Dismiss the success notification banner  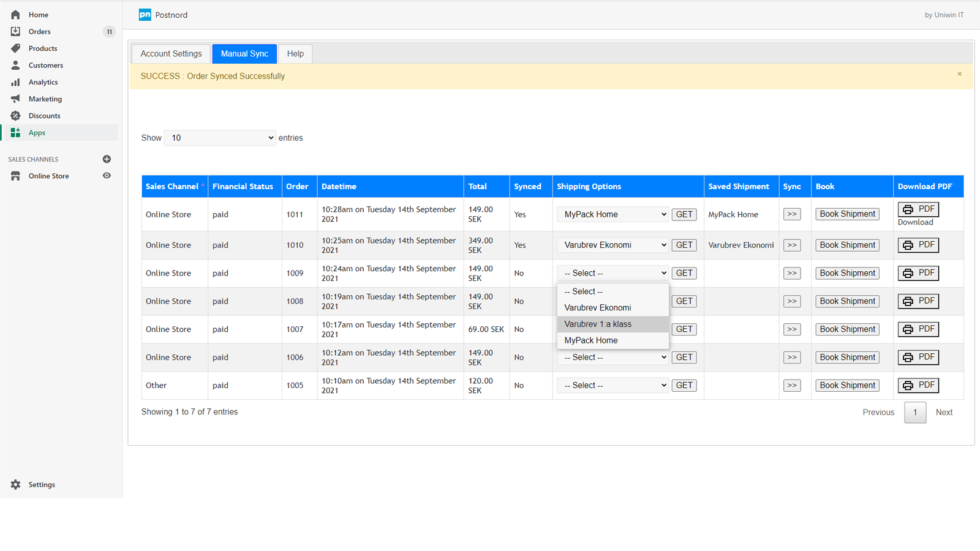coord(959,74)
